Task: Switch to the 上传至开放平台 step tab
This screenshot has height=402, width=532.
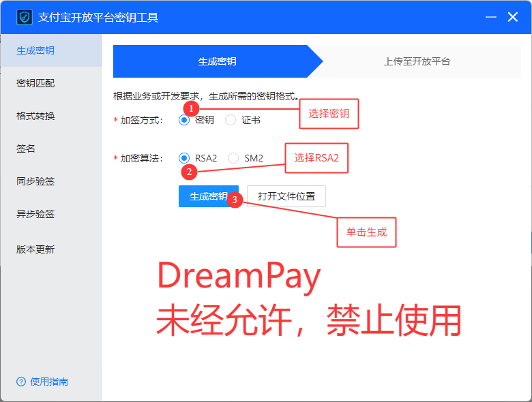Action: pyautogui.click(x=417, y=61)
